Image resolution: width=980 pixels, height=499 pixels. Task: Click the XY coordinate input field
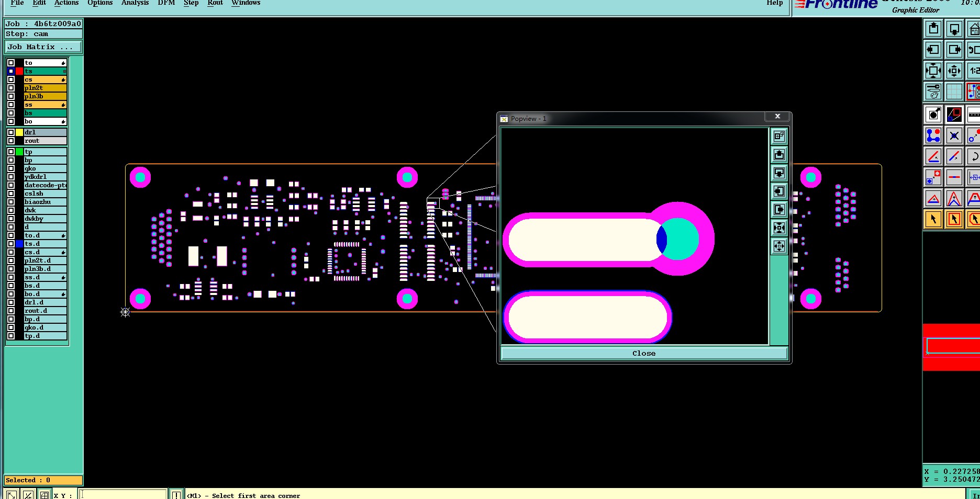coord(123,494)
